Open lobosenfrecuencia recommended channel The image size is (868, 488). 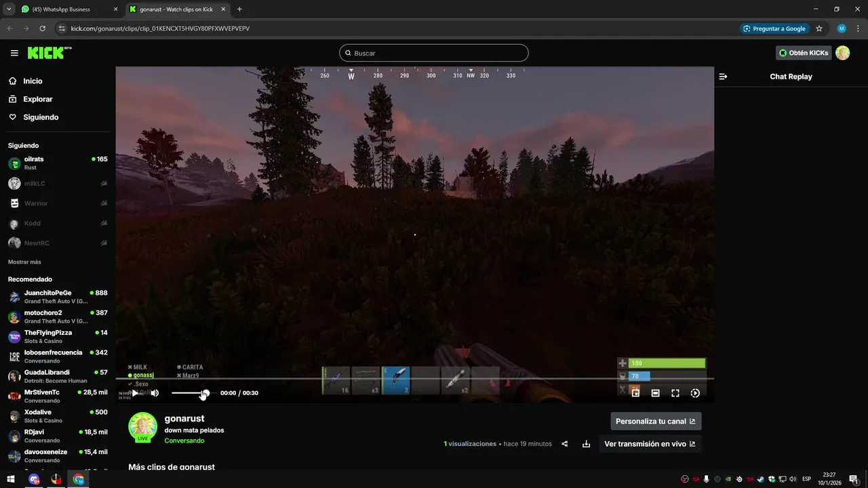(x=58, y=357)
